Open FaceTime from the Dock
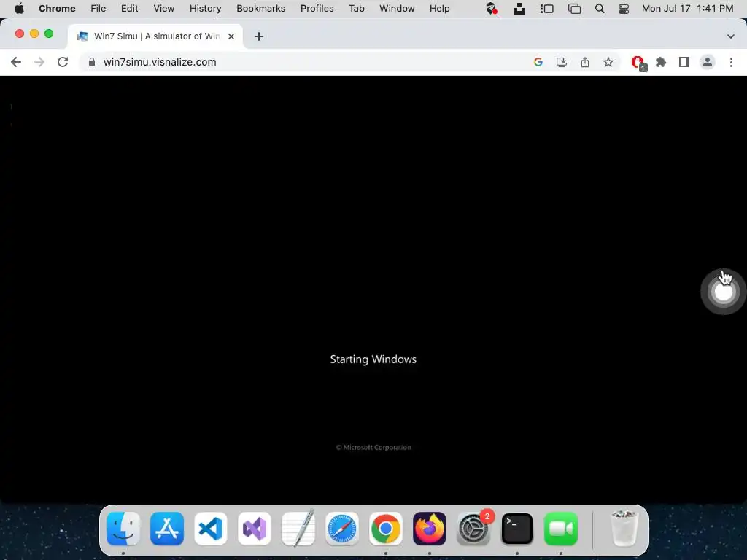This screenshot has width=747, height=560. point(561,529)
